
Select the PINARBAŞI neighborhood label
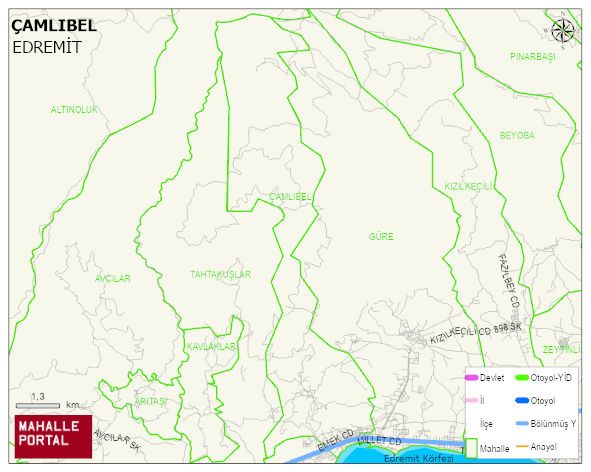(x=533, y=57)
